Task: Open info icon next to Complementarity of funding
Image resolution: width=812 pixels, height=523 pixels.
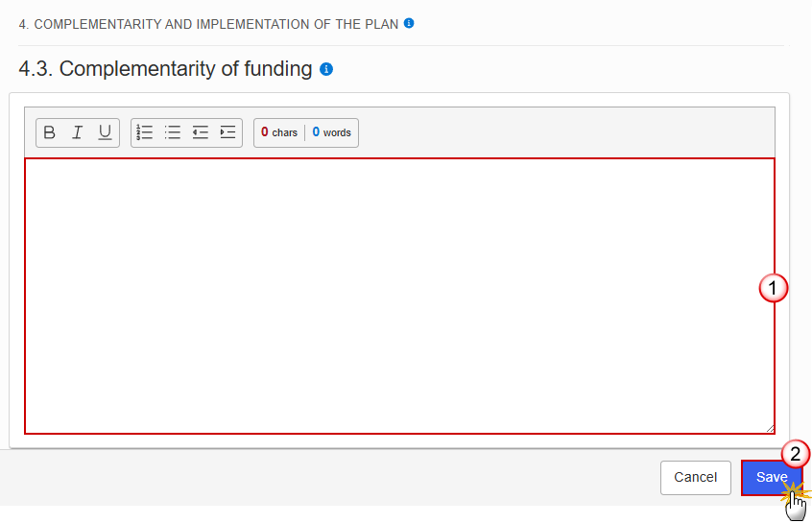Action: [326, 69]
